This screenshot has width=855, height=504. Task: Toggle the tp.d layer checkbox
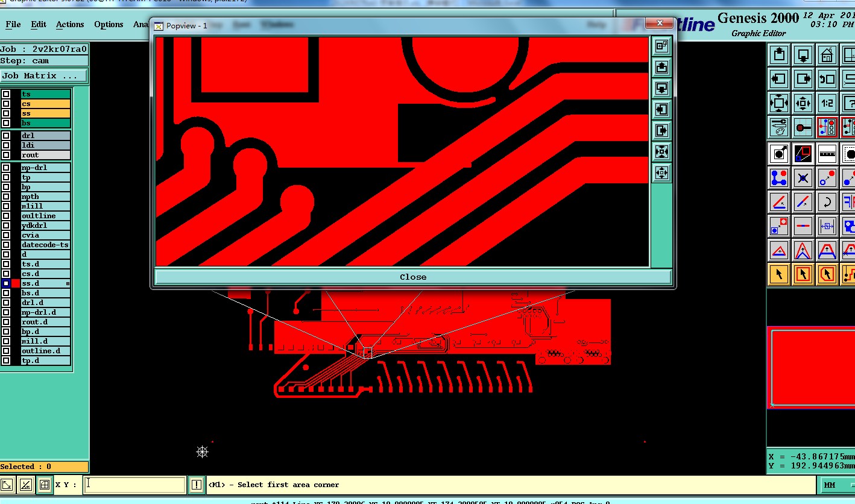tap(6, 361)
